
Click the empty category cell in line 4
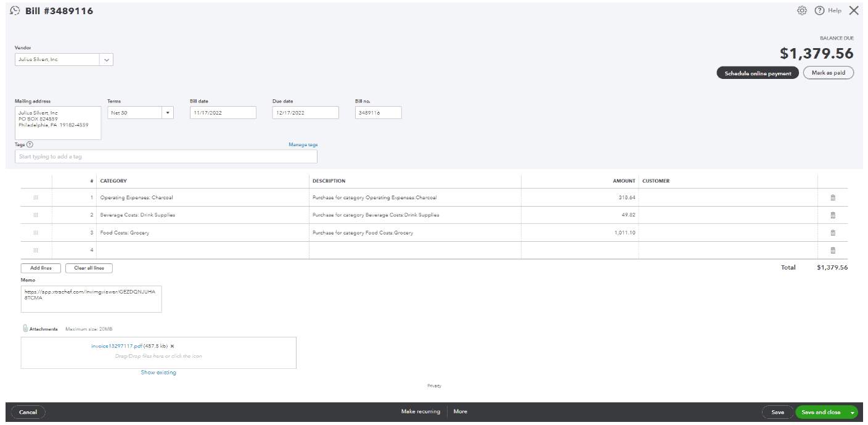[x=203, y=250]
